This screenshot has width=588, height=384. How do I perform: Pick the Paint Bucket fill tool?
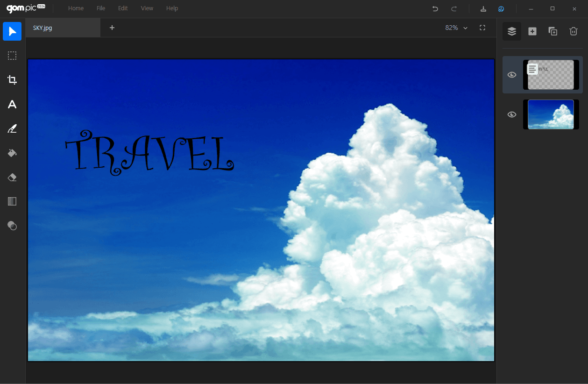coord(12,153)
